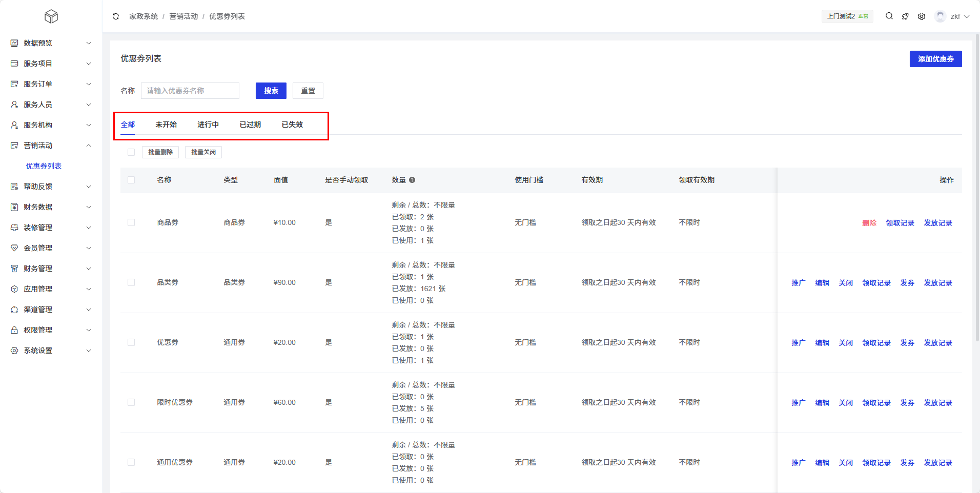
Task: Click the 数据预览 chart icon
Action: [14, 43]
